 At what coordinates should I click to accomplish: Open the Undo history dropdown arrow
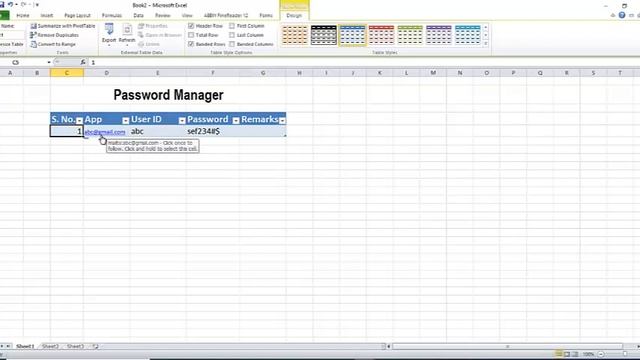pos(16,4)
